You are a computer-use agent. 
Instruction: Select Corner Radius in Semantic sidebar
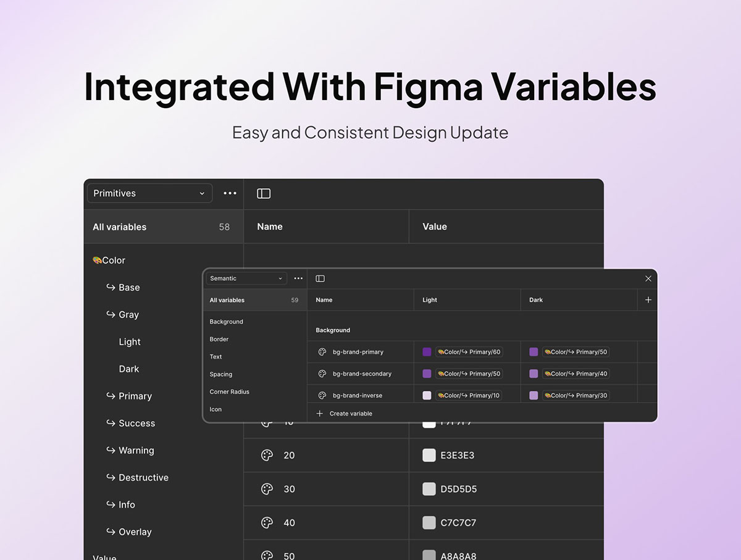229,391
